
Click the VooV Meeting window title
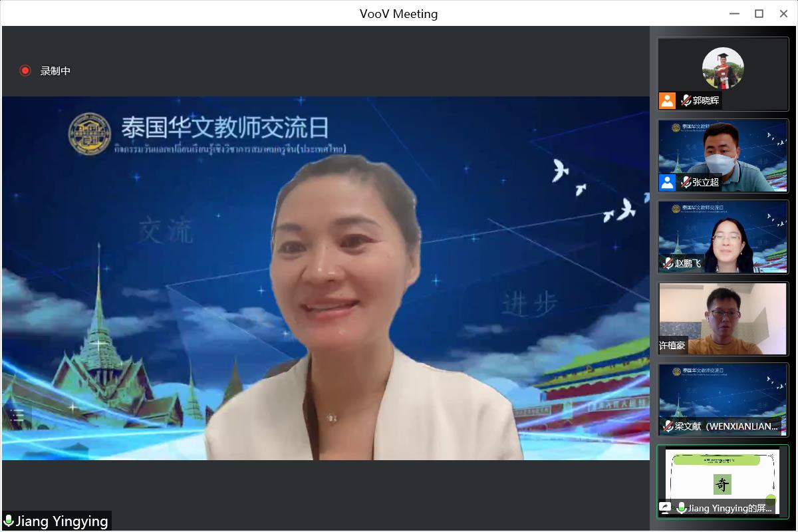399,13
